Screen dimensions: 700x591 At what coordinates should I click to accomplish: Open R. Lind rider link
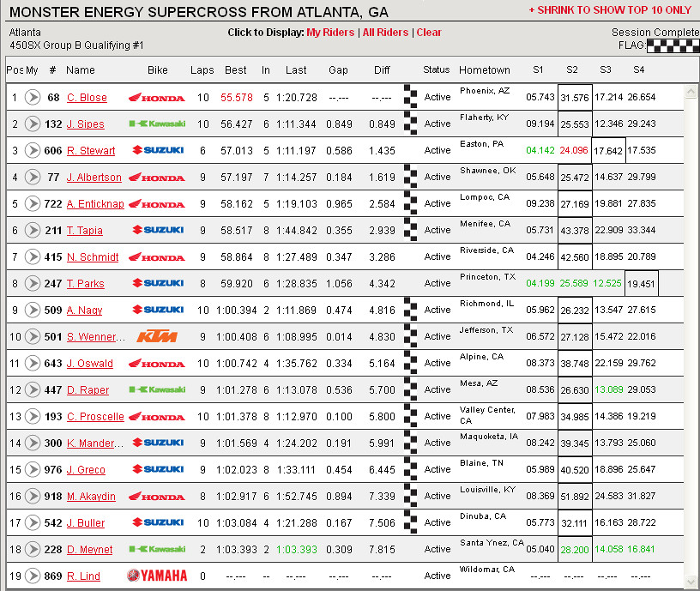click(x=83, y=576)
